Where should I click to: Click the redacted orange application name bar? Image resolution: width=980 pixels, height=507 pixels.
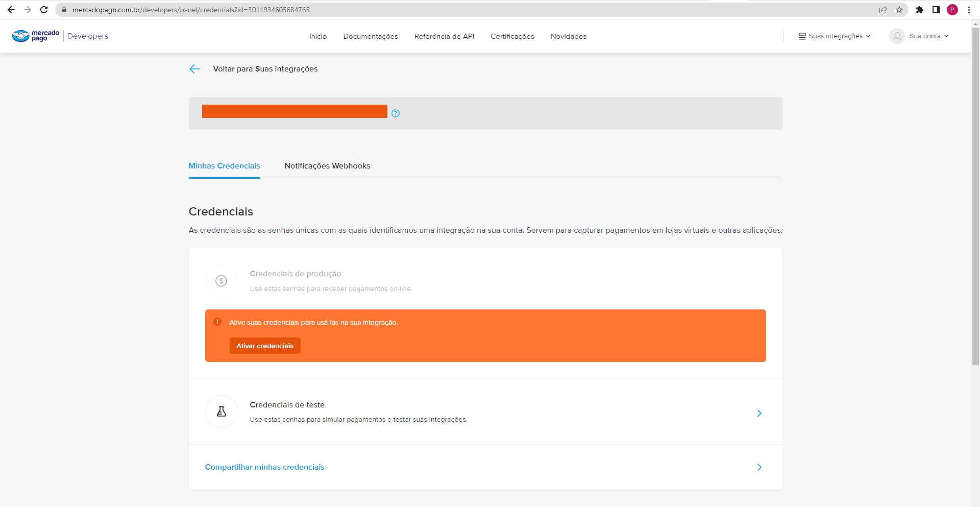click(x=295, y=111)
